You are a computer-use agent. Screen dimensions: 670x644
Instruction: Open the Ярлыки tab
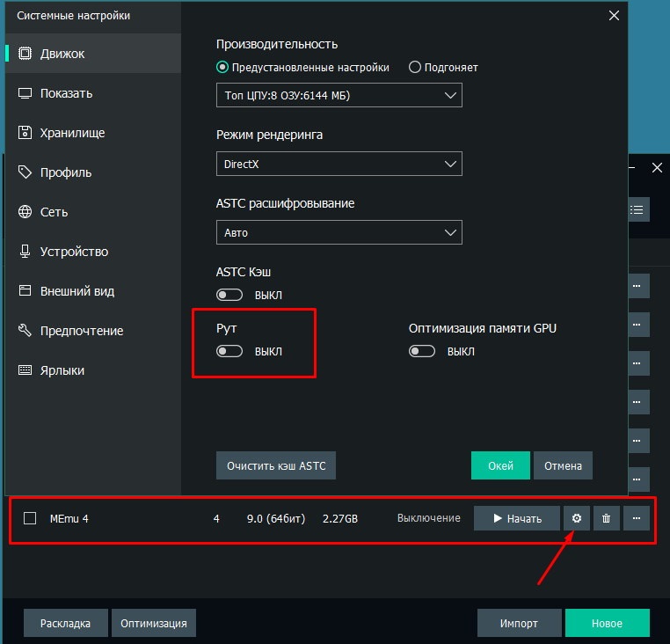tap(93, 370)
